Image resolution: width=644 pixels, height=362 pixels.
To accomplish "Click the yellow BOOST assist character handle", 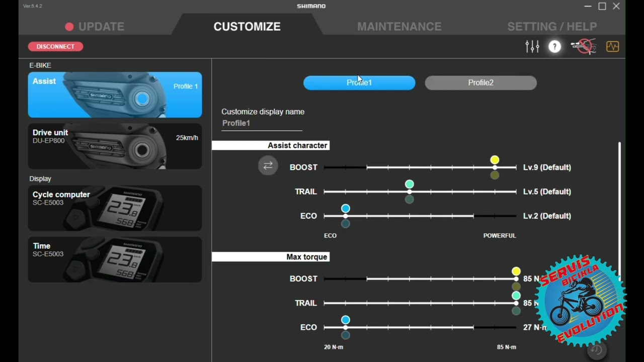I will coord(495,160).
